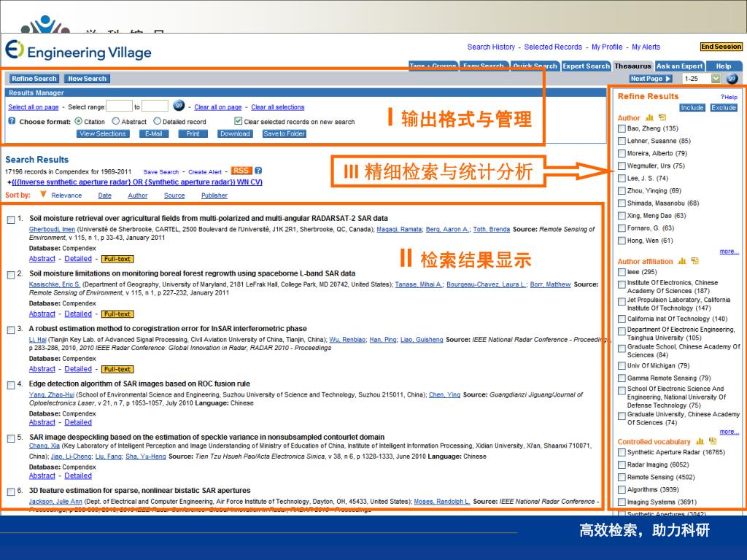The height and width of the screenshot is (560, 747).
Task: Click Save to Folder button
Action: (x=284, y=134)
